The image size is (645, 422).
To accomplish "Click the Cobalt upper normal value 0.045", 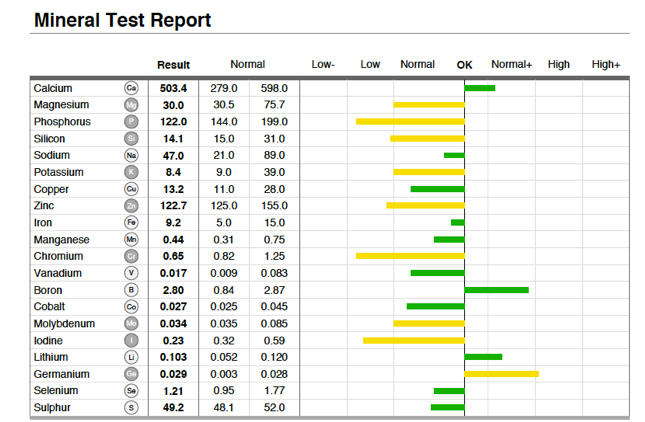I will pos(274,307).
